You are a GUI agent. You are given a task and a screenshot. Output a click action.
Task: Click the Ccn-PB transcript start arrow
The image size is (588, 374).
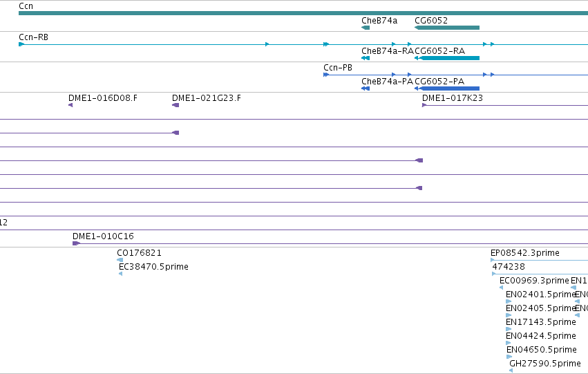pyautogui.click(x=326, y=75)
